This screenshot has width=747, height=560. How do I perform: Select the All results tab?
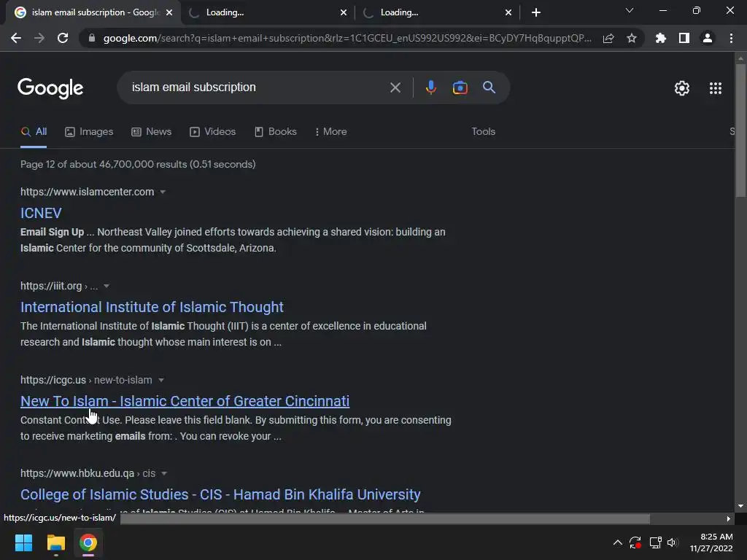34,131
